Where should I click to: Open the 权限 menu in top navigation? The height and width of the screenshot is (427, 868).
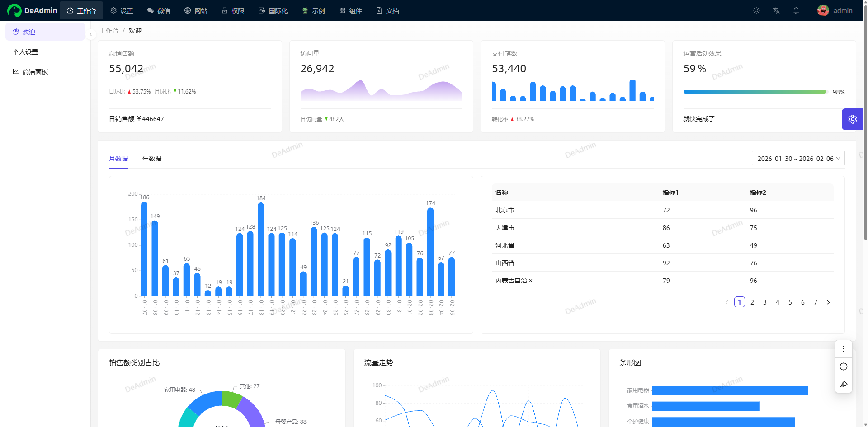click(233, 10)
